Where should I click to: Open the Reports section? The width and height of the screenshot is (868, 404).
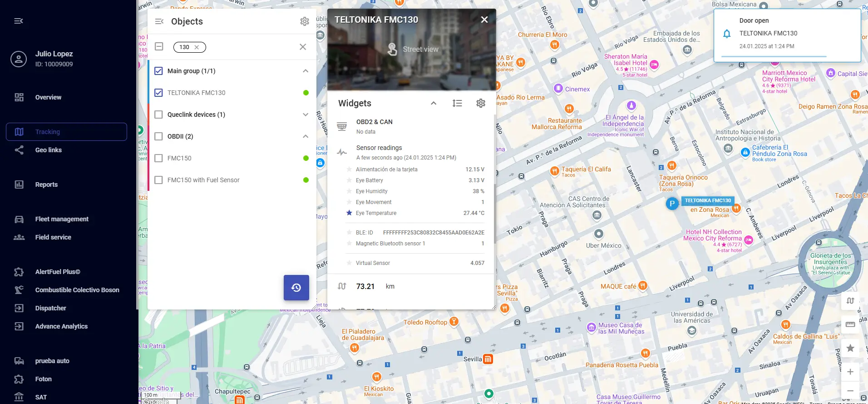pyautogui.click(x=66, y=185)
